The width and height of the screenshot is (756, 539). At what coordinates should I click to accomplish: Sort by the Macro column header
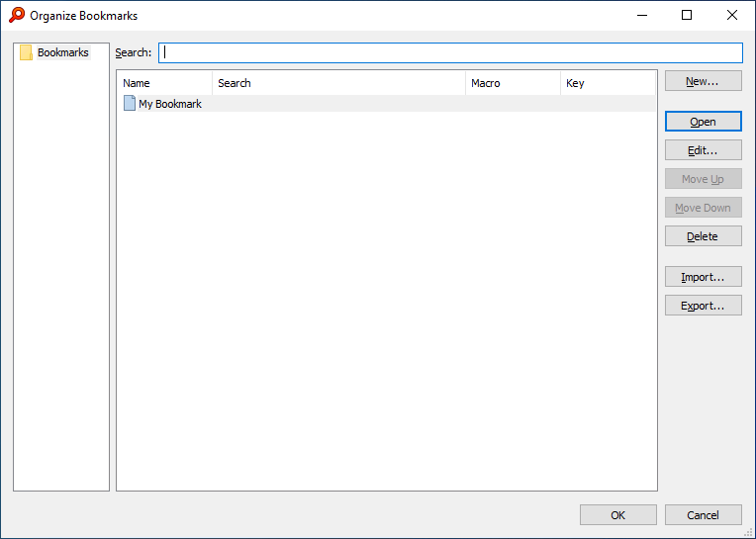[513, 83]
